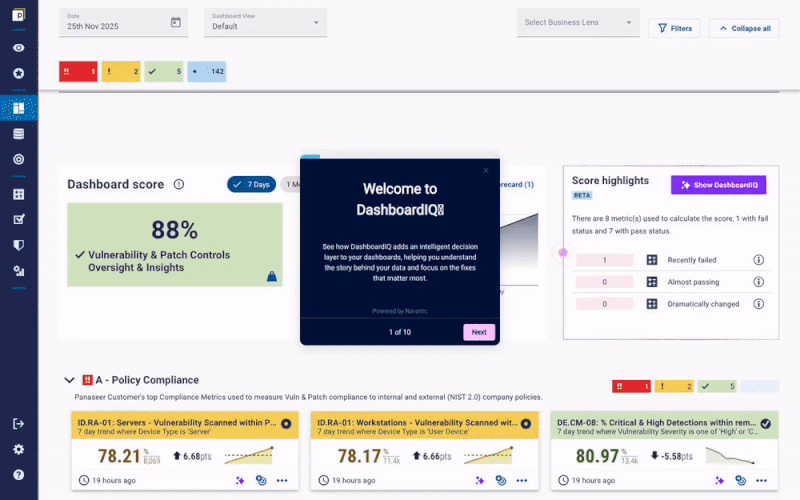The image size is (800, 500).
Task: Click the Date field showing 25th Nov 2025
Action: 123,22
